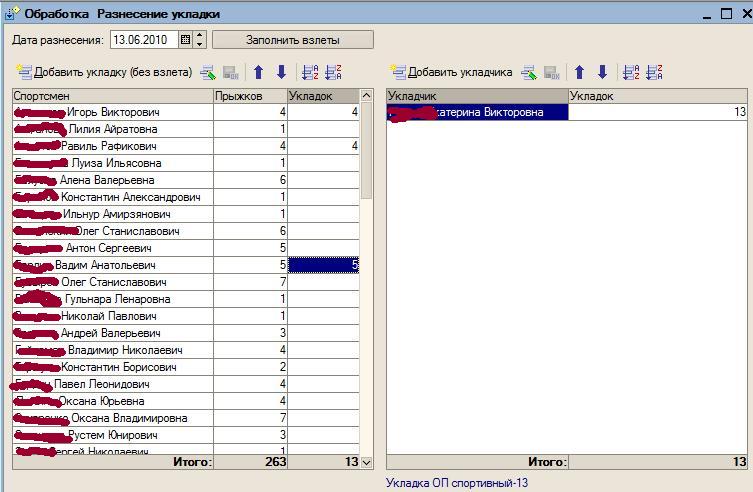The image size is (753, 492).
Task: Select row Луиза Ильясовна
Action: tap(186, 163)
